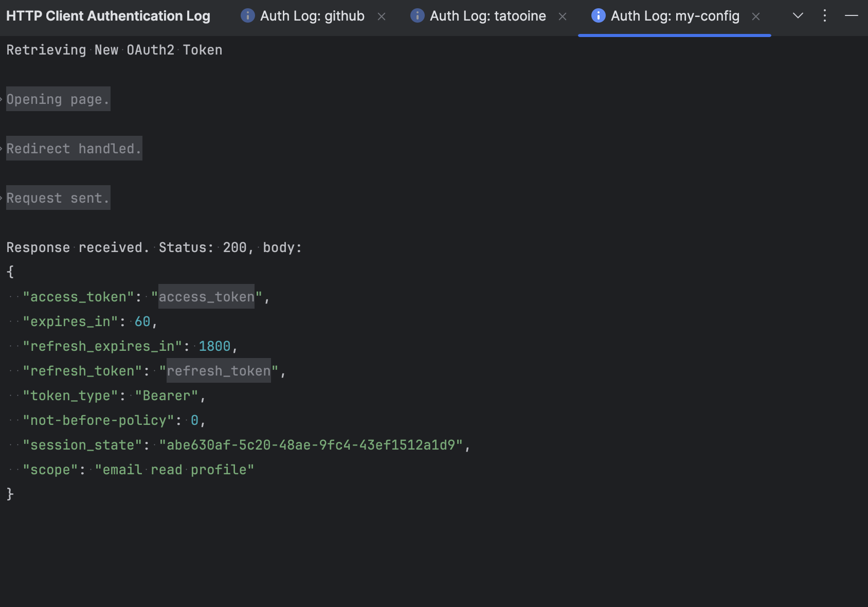
Task: Unfold the collapsed refresh_token value
Action: [218, 371]
